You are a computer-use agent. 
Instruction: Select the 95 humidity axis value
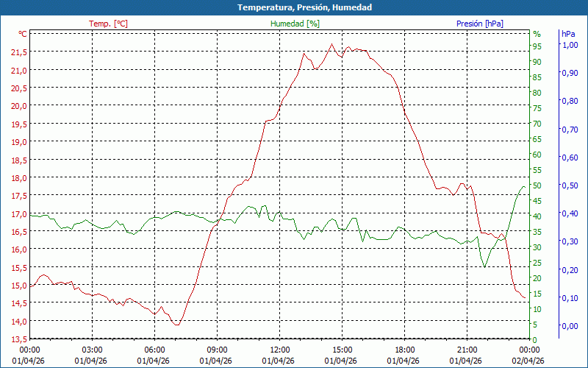click(x=537, y=46)
